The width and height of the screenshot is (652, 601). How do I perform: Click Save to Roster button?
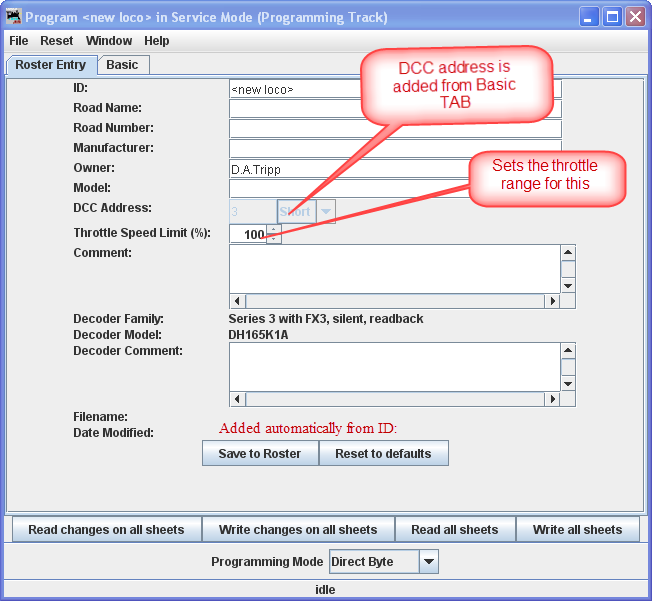tap(260, 453)
